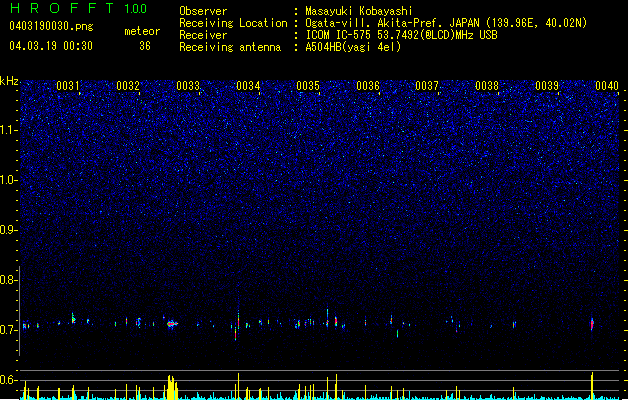629x400 pixels.
Task: Select the file name 0403190030.png
Action: coord(51,26)
